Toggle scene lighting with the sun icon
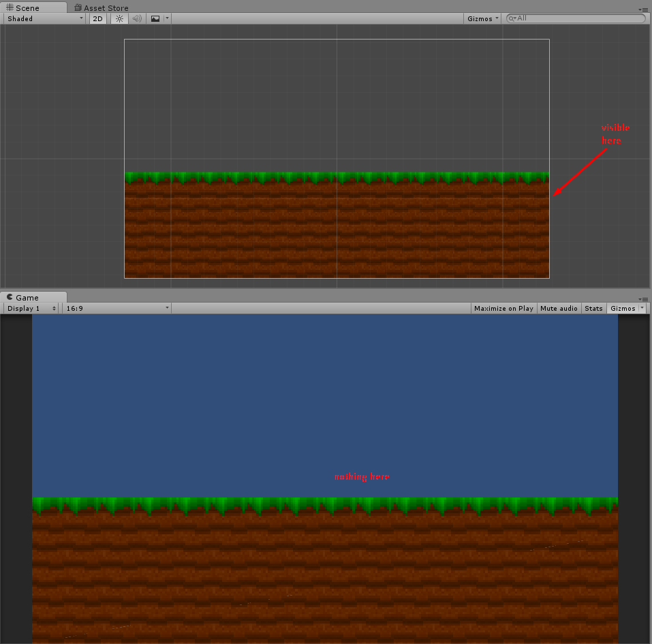This screenshot has height=644, width=652. tap(119, 18)
